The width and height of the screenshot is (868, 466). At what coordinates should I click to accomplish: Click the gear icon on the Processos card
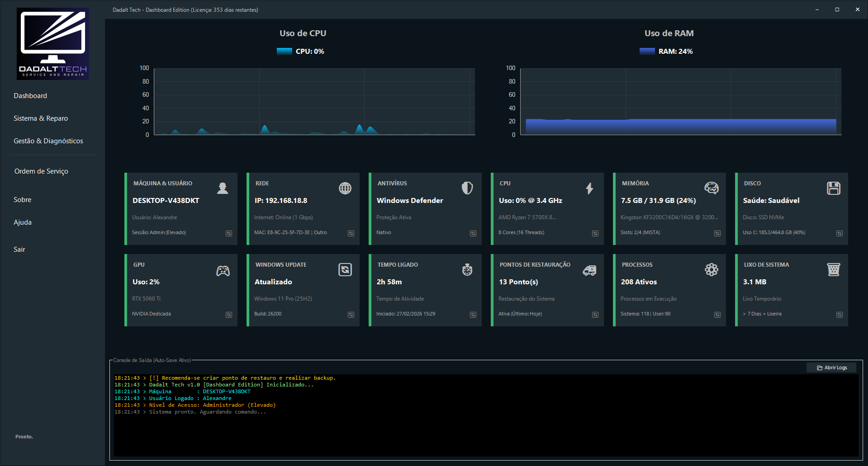click(711, 269)
